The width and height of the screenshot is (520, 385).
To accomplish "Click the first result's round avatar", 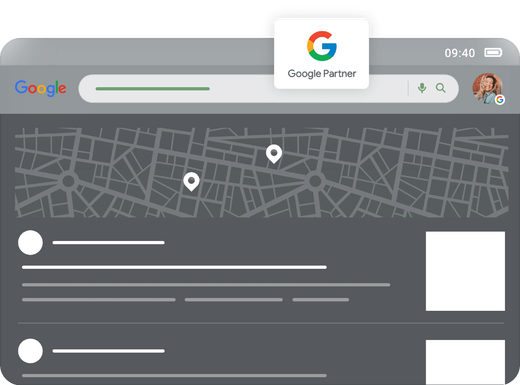I will (x=30, y=242).
